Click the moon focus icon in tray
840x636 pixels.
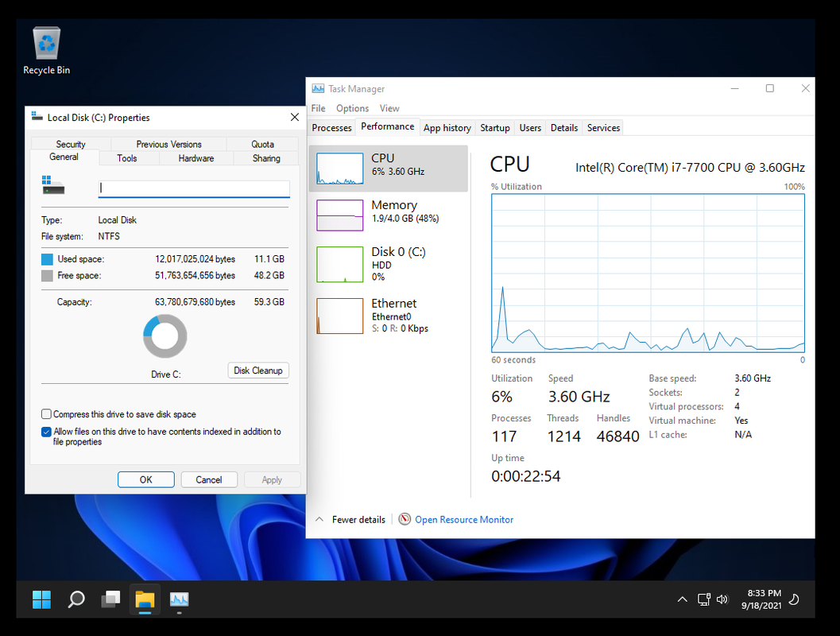click(x=795, y=599)
